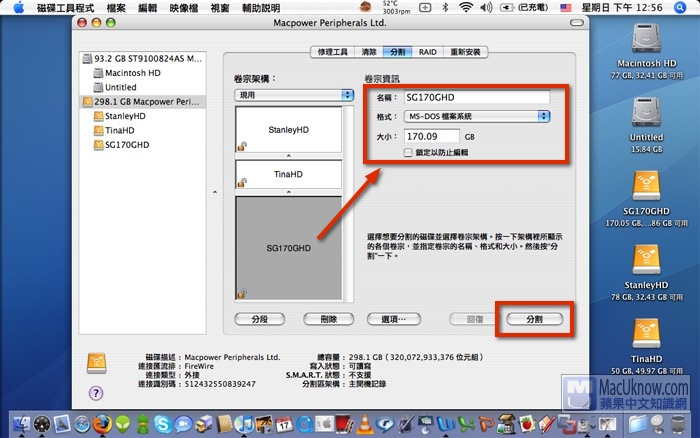Select the SG170GHD partition block

pos(288,248)
